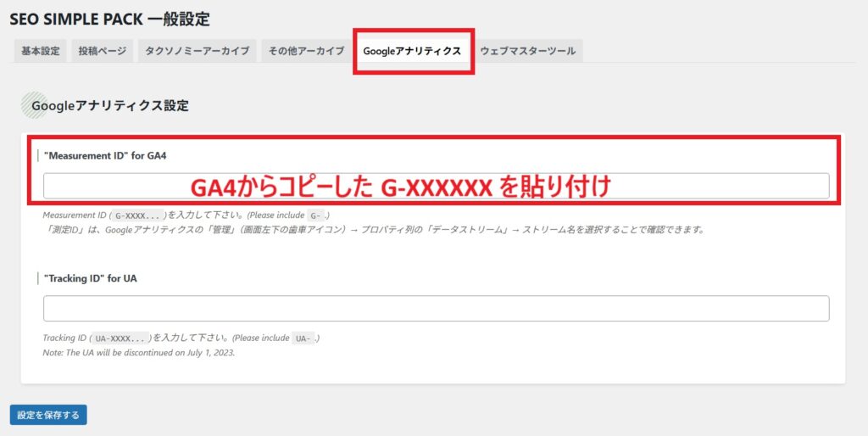Click the "Measurement ID" for GA4 label
Image resolution: width=868 pixels, height=436 pixels.
click(105, 156)
